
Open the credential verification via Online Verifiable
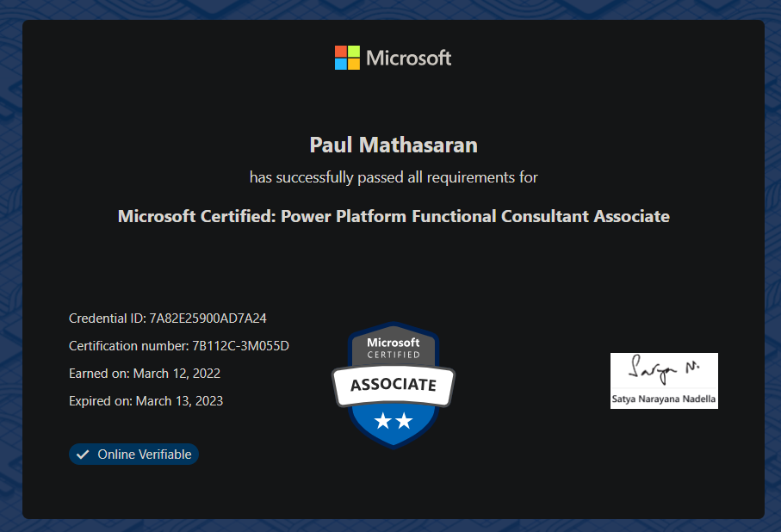(133, 454)
